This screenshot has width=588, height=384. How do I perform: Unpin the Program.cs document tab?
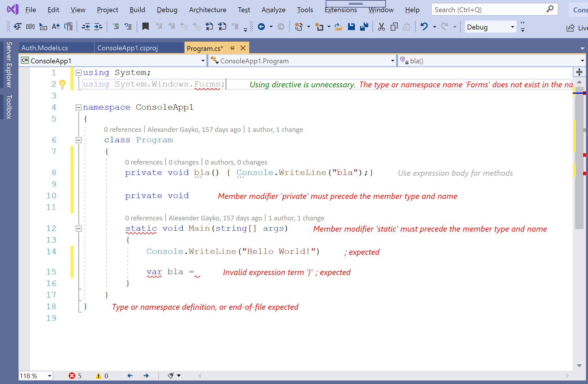(x=232, y=48)
